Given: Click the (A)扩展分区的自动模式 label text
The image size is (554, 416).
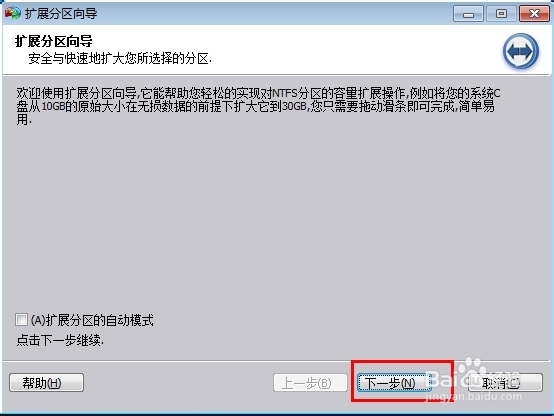Looking at the screenshot, I should click(92, 320).
